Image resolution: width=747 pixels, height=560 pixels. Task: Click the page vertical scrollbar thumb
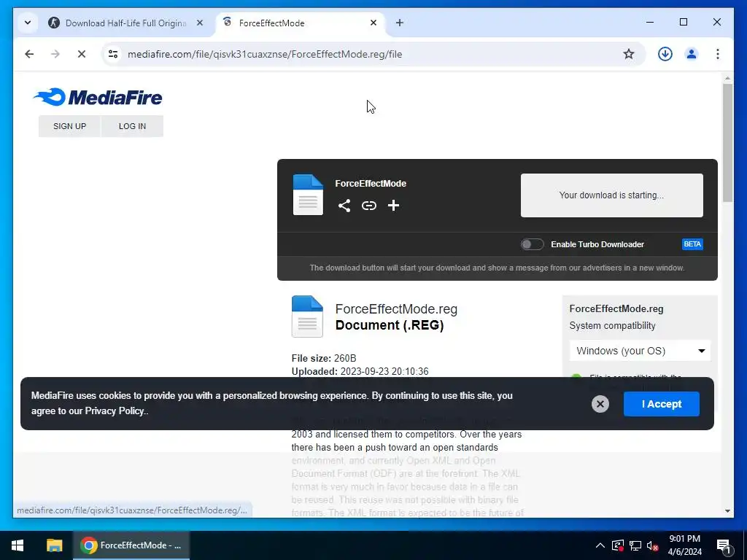click(727, 143)
